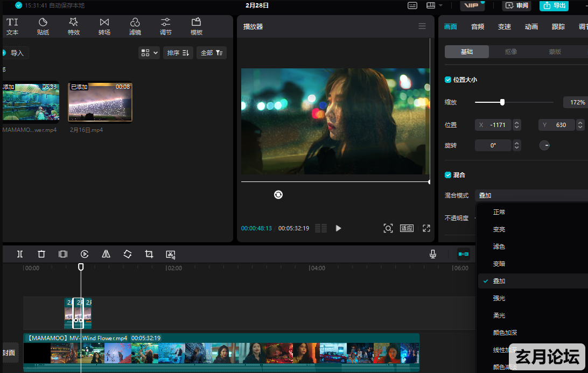Switch to the 画面 tab

pos(450,26)
